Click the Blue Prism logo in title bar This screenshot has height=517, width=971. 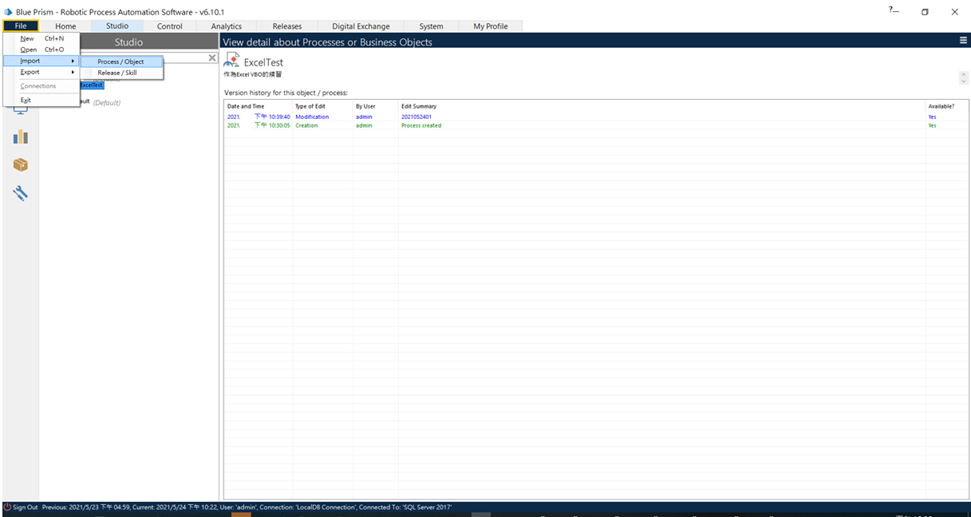(x=9, y=12)
